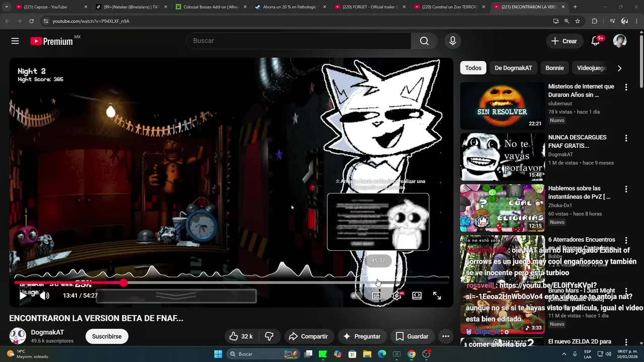Like the video with 32 k
Screen dimensions: 644x362
(240, 336)
